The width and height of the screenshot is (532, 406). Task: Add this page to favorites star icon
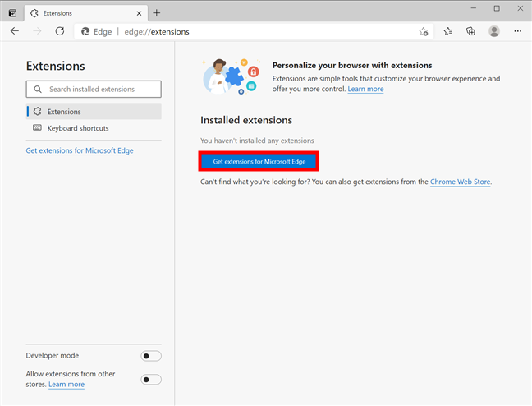click(424, 31)
